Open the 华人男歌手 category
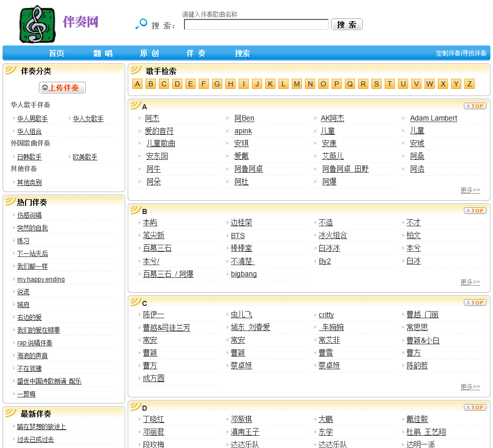 tap(33, 119)
